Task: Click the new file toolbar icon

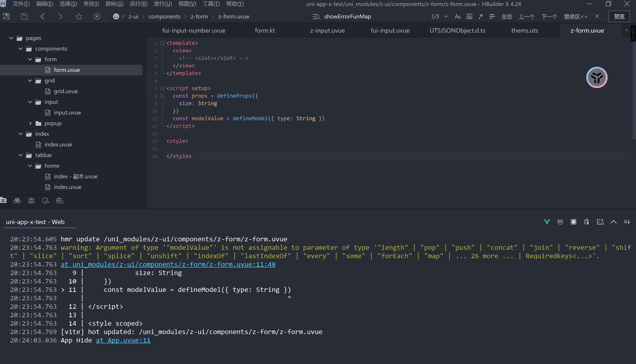Action: pos(6,16)
